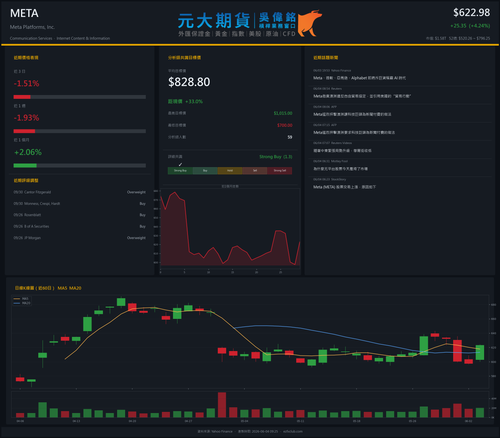Select the yellow Hold segment of rating bar
Screen dimensions: 500x438
coord(230,171)
